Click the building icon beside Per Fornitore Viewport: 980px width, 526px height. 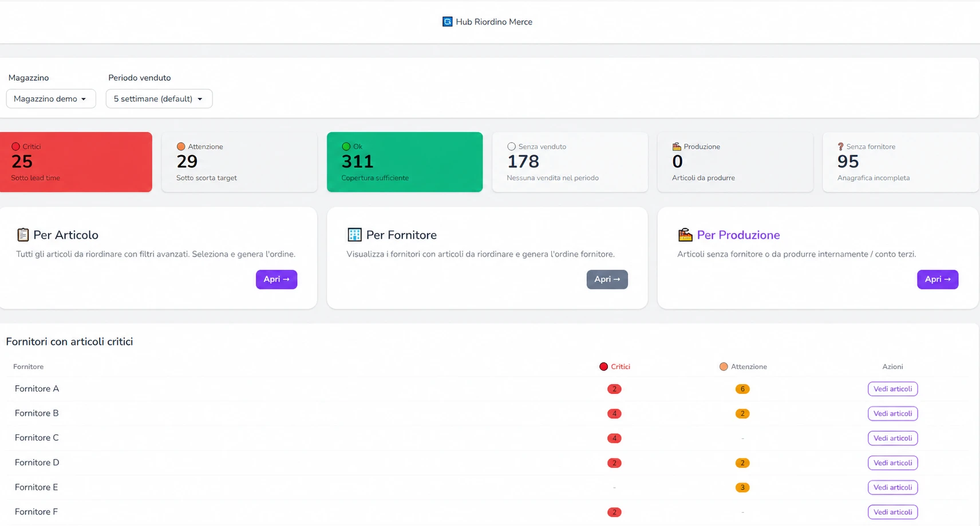point(354,235)
